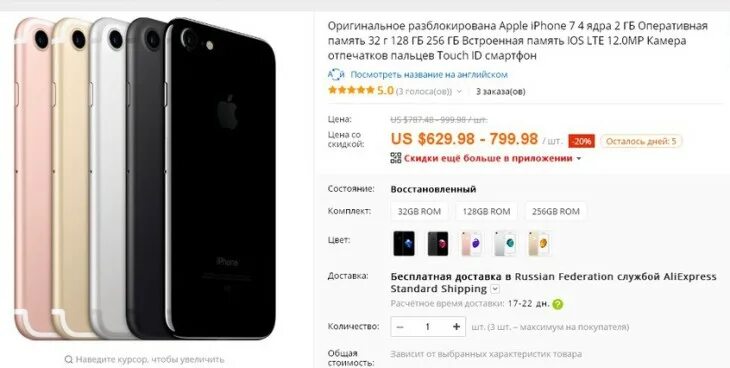This screenshot has width=730, height=368.
Task: Decrease quantity with the minus button
Action: 400,327
